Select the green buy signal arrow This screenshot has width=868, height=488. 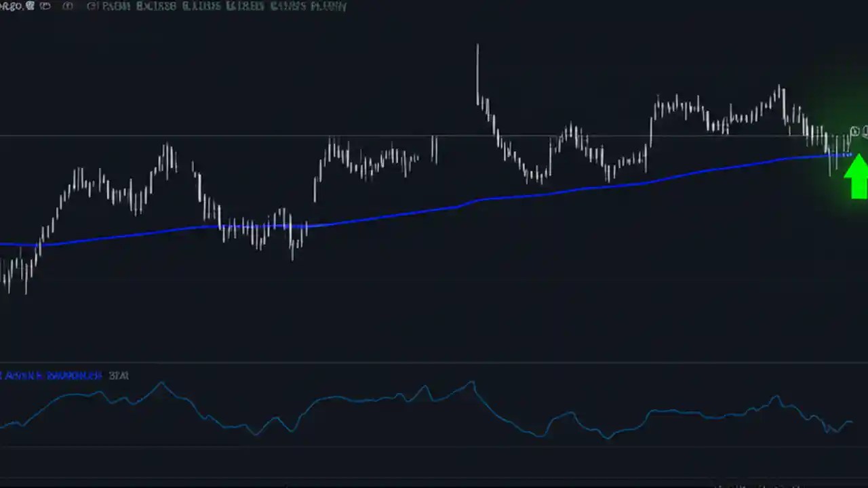[x=857, y=178]
